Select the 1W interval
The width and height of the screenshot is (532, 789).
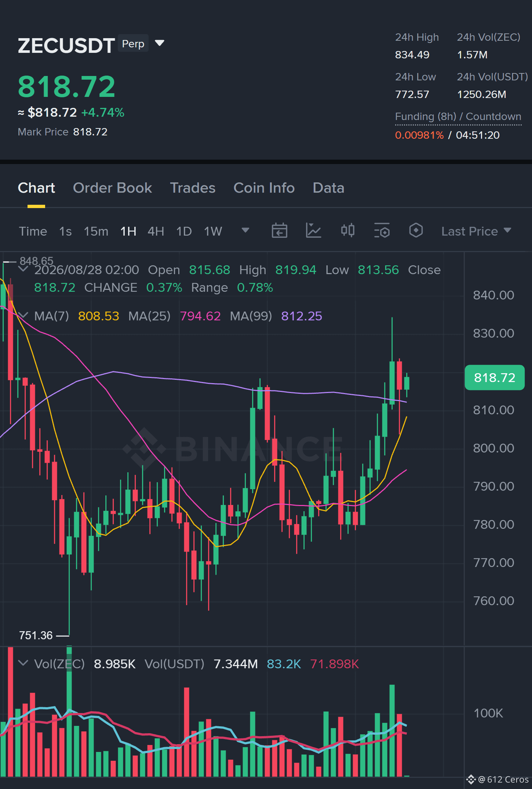213,231
